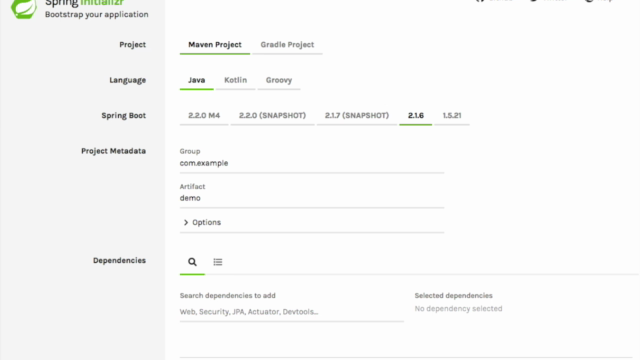Edit the Group field com.example

312,163
